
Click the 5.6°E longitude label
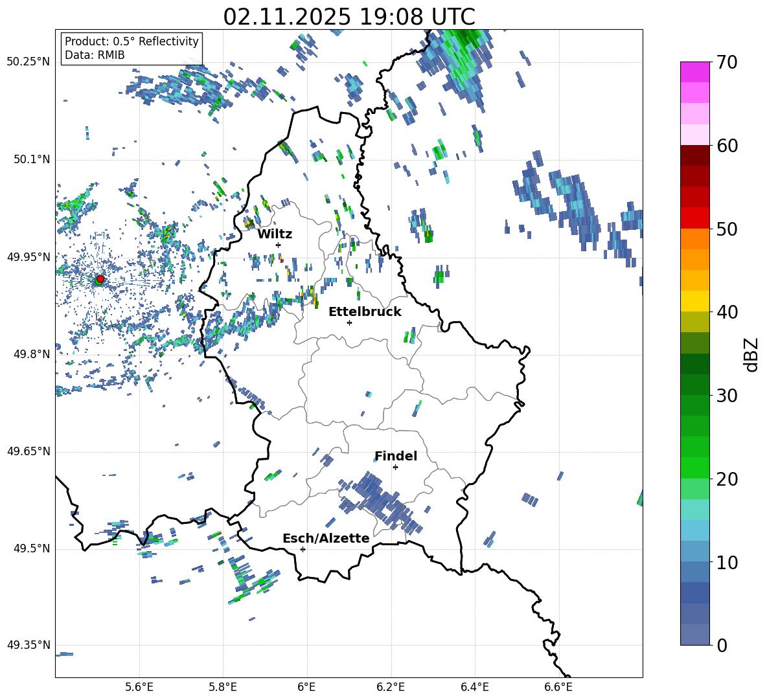point(139,687)
